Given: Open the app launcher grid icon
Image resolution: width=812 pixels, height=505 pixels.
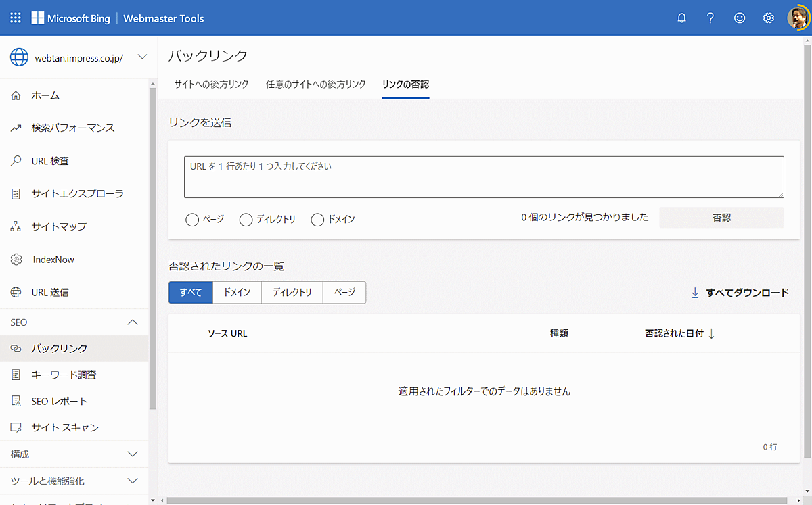Looking at the screenshot, I should 16,18.
